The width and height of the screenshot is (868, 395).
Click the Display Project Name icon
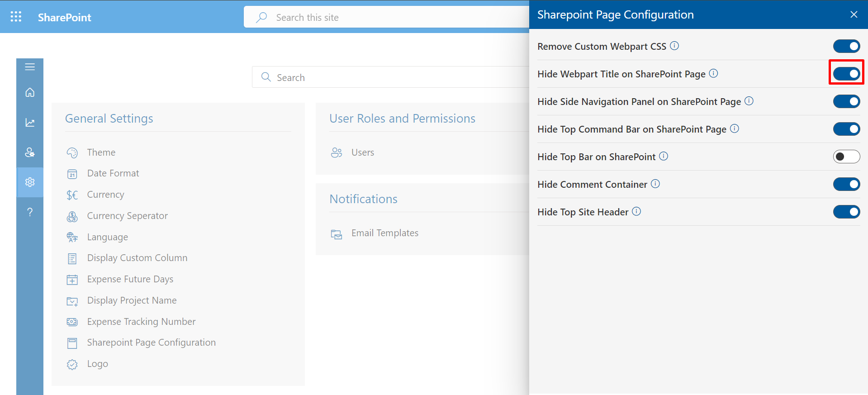coord(72,301)
